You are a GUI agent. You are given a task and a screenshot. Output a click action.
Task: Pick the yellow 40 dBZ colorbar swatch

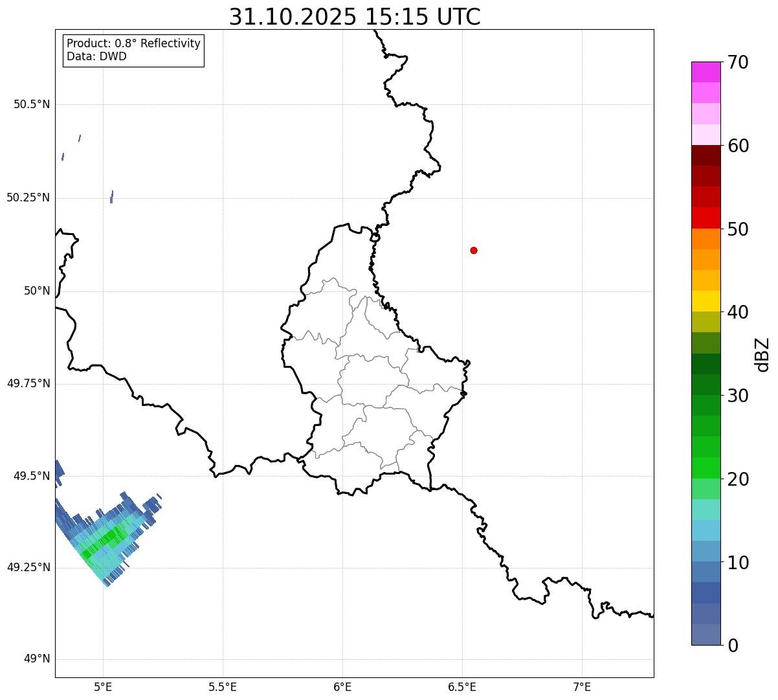pos(706,301)
